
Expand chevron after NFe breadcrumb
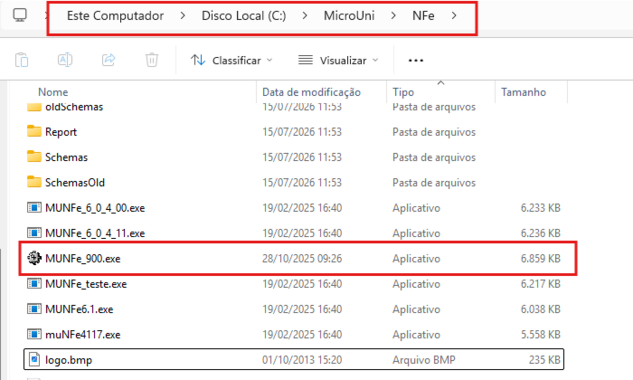click(454, 16)
